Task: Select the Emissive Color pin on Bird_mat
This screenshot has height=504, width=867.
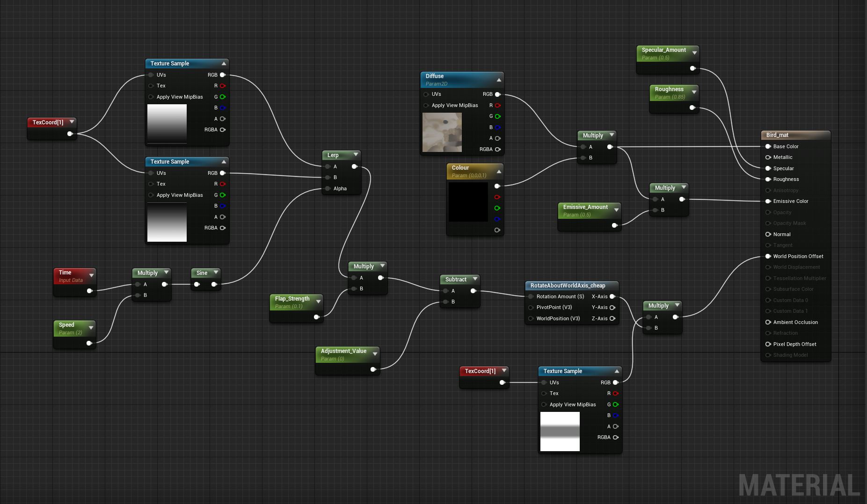Action: [x=768, y=201]
